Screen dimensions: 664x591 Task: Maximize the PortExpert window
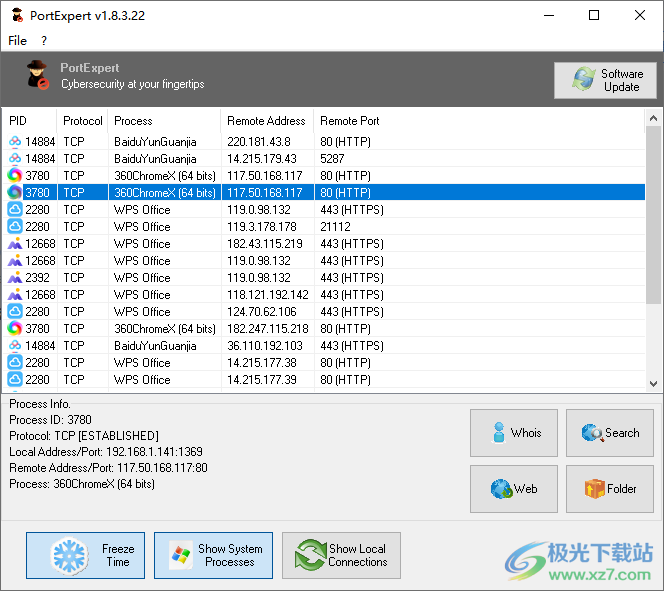coord(594,15)
